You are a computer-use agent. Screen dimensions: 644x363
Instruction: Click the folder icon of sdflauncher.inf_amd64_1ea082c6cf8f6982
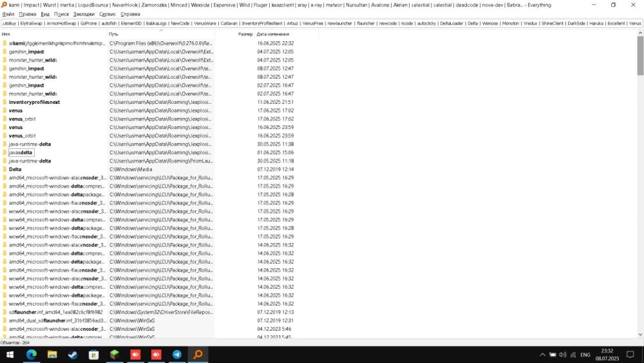(x=5, y=312)
